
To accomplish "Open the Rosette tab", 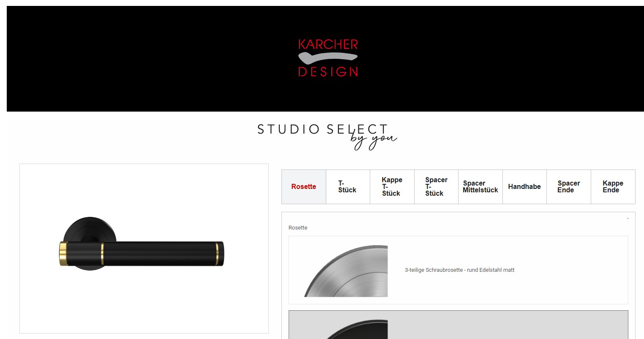I will (x=304, y=187).
